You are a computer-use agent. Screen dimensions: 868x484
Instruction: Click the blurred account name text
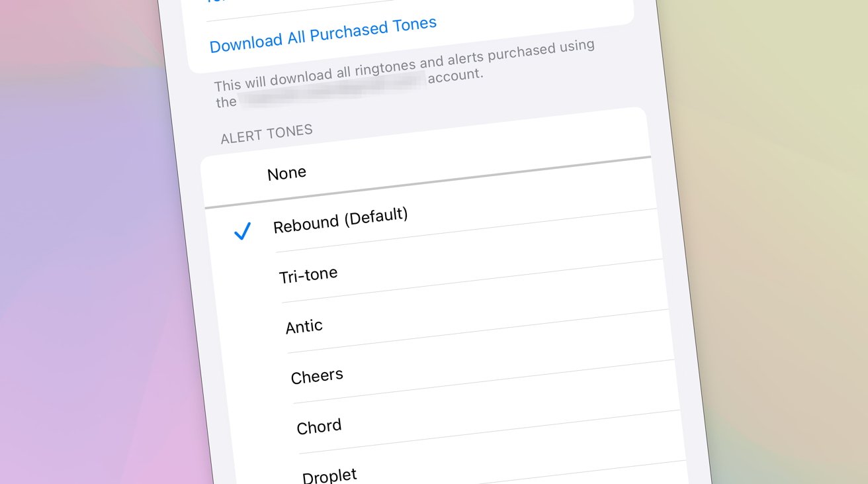pyautogui.click(x=331, y=89)
